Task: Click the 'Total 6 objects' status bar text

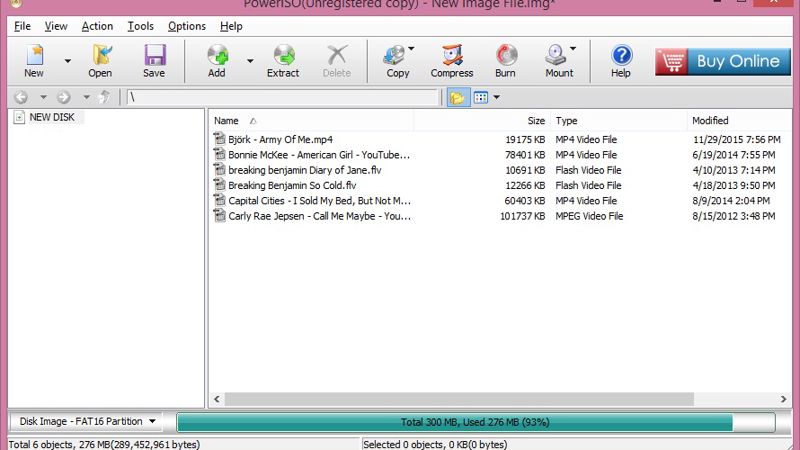Action: click(x=105, y=444)
